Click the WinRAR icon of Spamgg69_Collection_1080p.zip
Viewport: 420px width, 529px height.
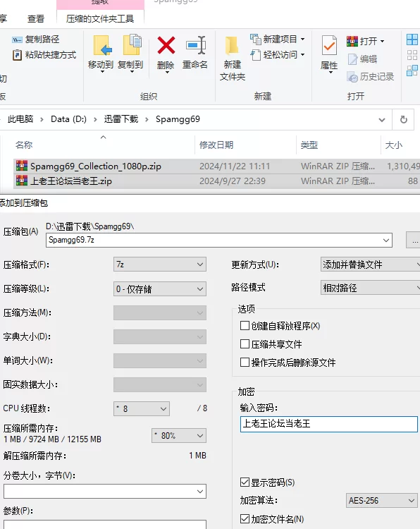(x=22, y=166)
